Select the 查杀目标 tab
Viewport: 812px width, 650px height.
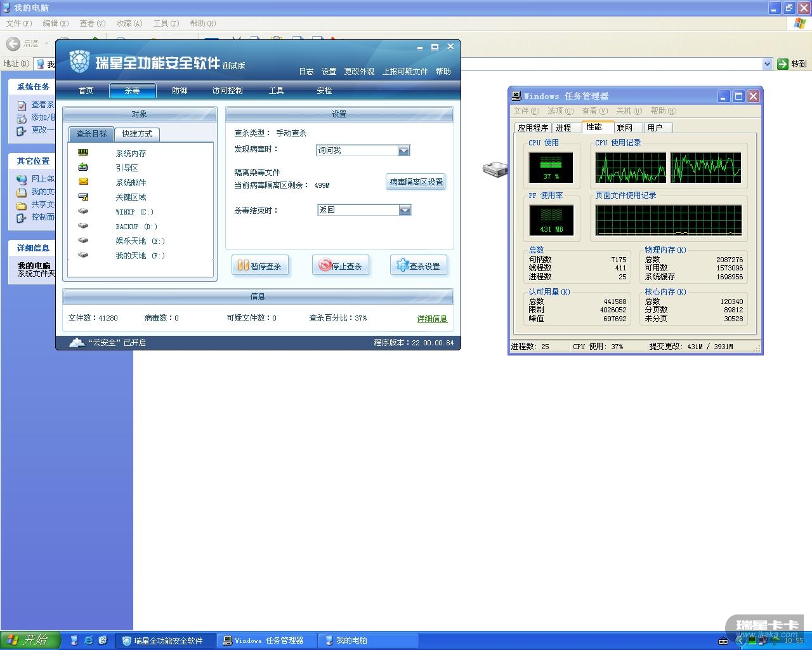(x=91, y=134)
